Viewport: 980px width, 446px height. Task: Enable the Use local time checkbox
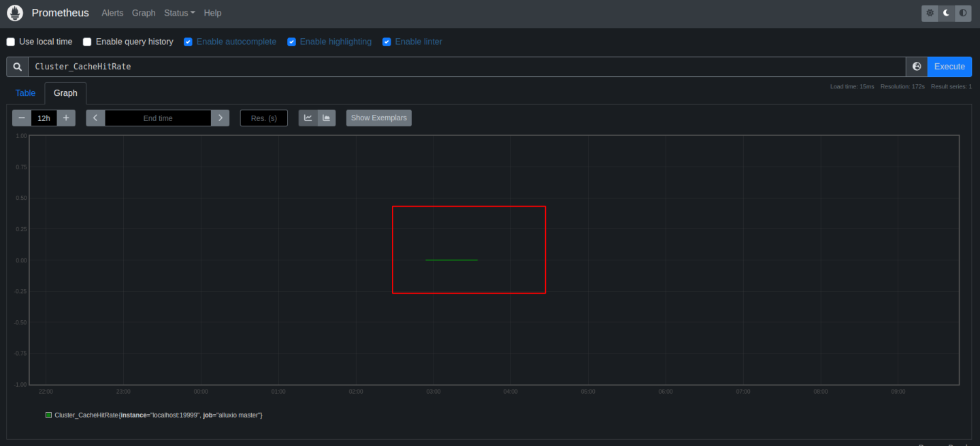click(x=11, y=42)
